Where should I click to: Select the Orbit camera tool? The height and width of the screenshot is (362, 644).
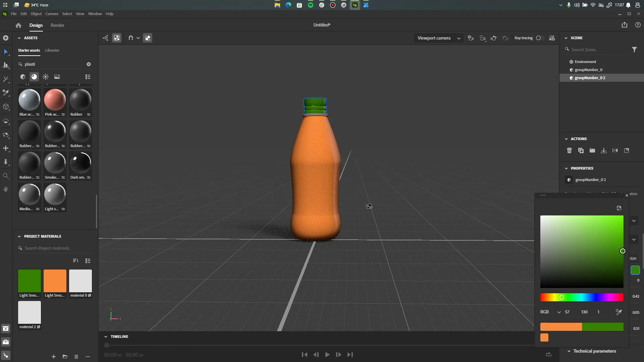click(6, 135)
